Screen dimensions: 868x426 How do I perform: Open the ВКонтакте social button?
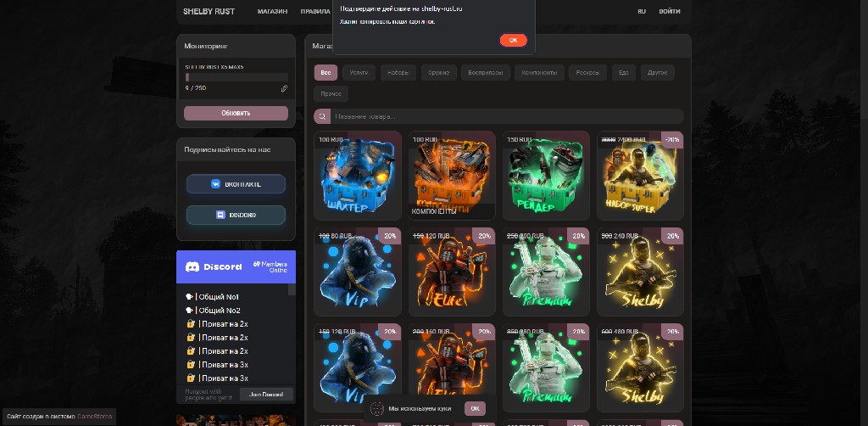pos(236,184)
